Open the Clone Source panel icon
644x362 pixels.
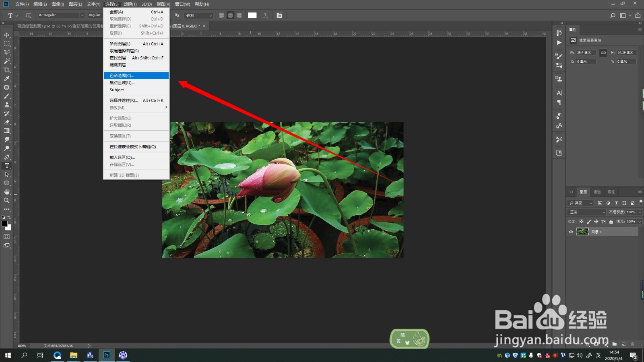[559, 79]
